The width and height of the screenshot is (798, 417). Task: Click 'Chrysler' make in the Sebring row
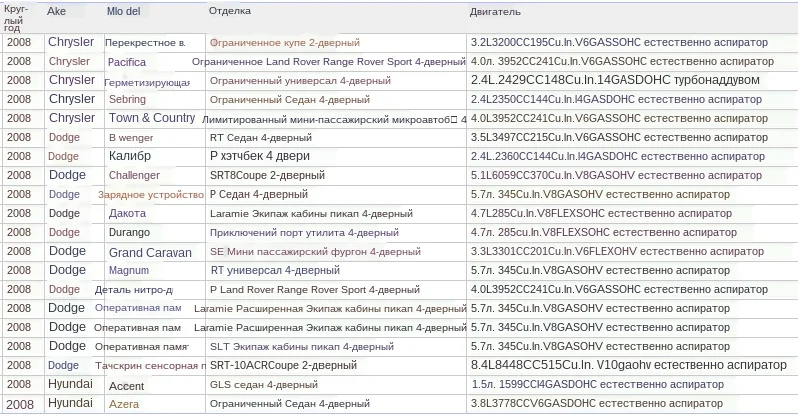[x=72, y=99]
